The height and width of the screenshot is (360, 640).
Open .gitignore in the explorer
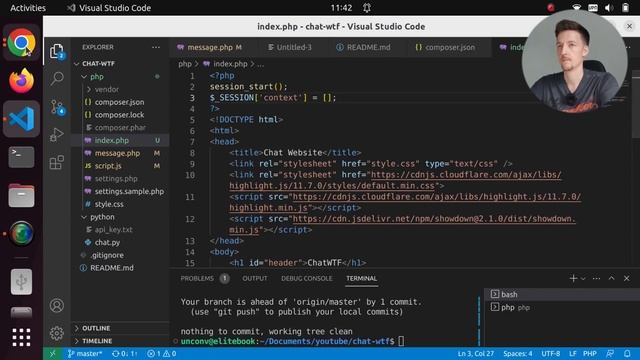click(107, 255)
